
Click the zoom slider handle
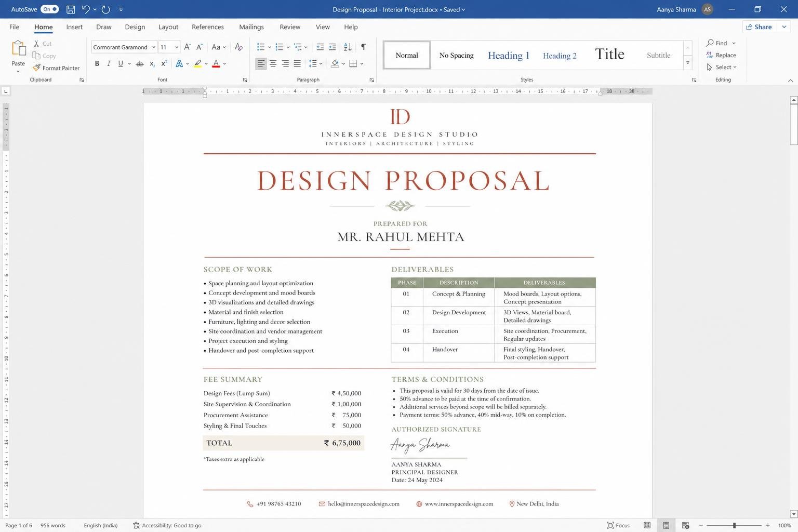pos(734,525)
